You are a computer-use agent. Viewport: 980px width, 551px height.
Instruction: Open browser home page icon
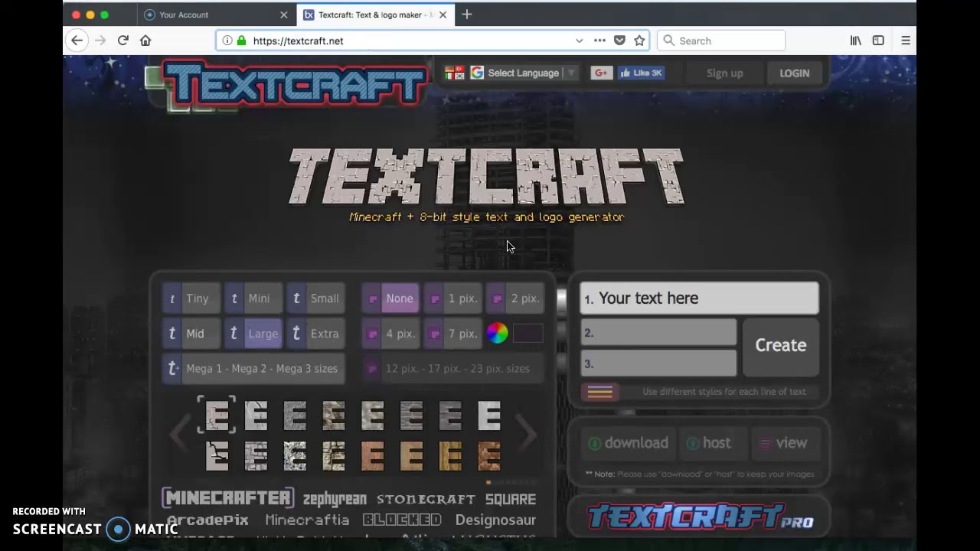[x=145, y=41]
